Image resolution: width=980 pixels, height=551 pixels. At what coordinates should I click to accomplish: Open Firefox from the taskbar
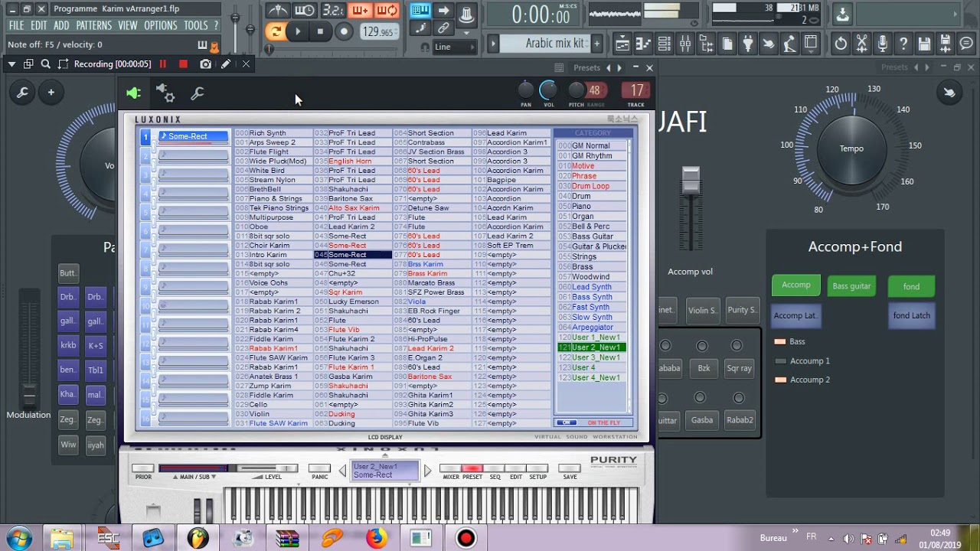[376, 538]
